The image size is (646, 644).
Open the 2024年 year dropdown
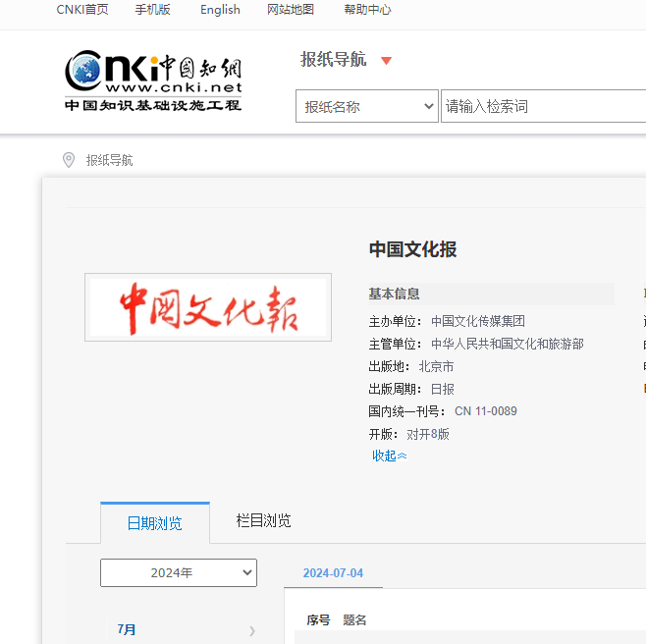click(179, 572)
